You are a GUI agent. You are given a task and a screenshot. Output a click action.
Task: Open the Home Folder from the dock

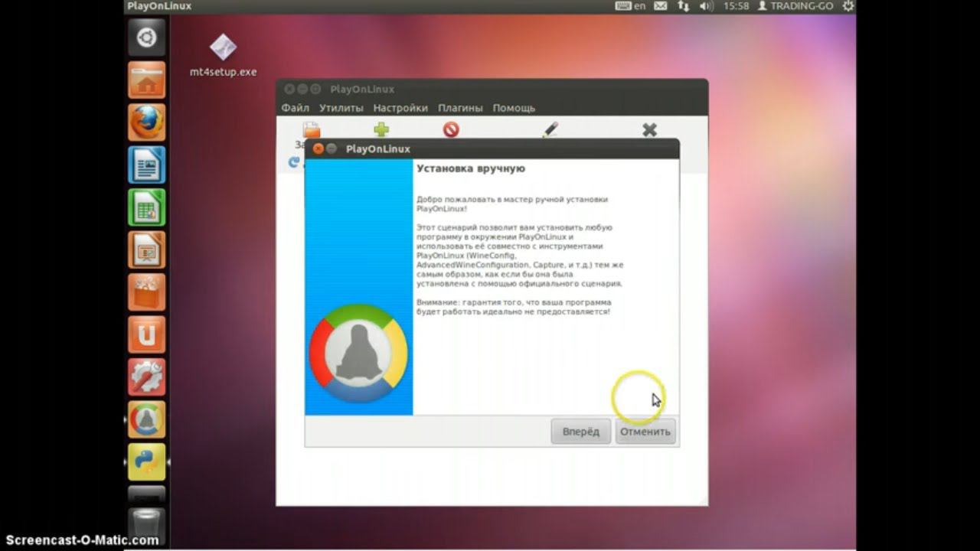(x=146, y=80)
